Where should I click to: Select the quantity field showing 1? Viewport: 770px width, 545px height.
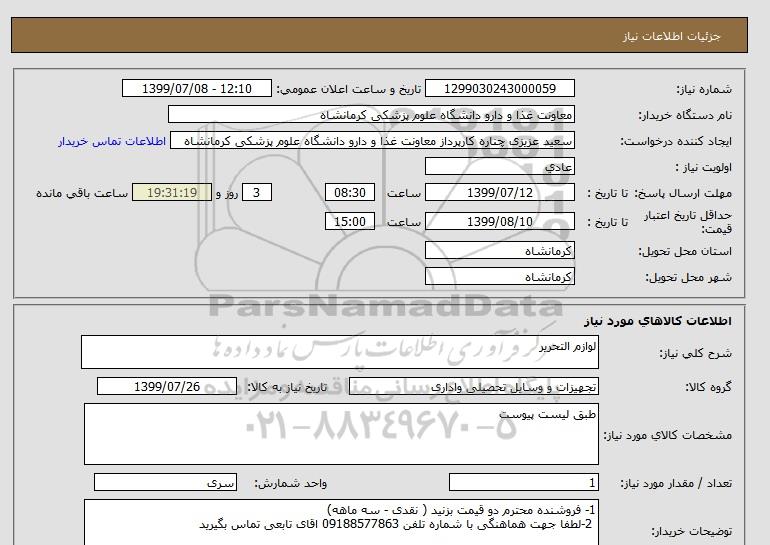point(523,482)
